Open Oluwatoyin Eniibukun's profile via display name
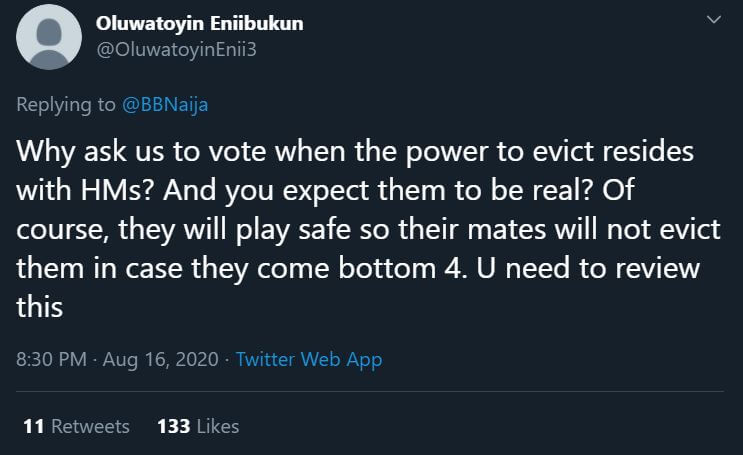The width and height of the screenshot is (743, 455). [199, 24]
